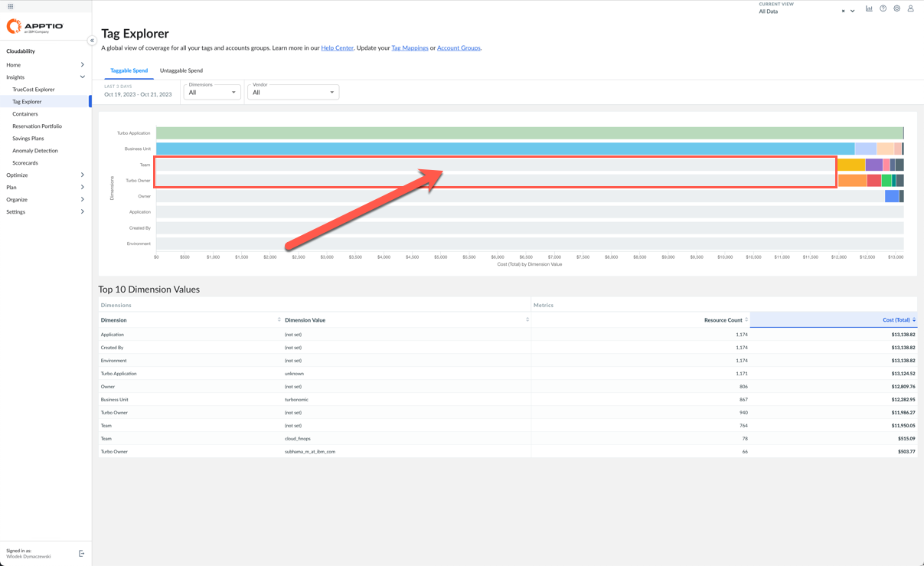Click the Oct 19 – Oct 21, 2023 date range
The height and width of the screenshot is (566, 924).
(138, 94)
